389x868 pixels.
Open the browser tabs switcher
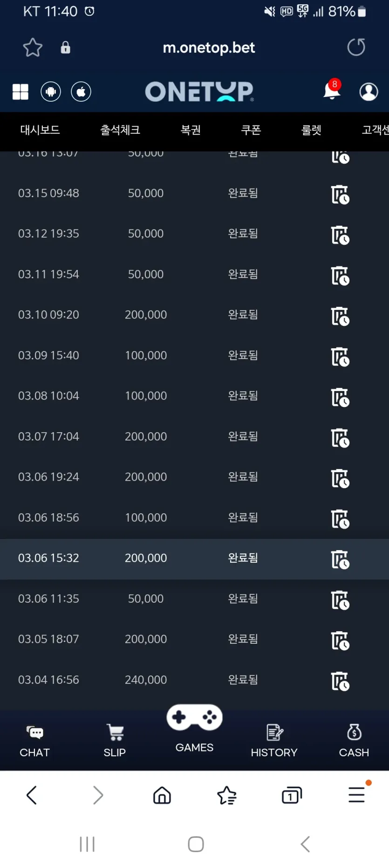(292, 795)
